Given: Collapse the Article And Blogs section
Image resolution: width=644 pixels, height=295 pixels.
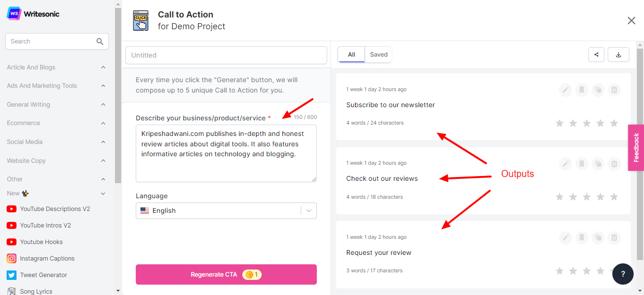Looking at the screenshot, I should click(x=103, y=67).
